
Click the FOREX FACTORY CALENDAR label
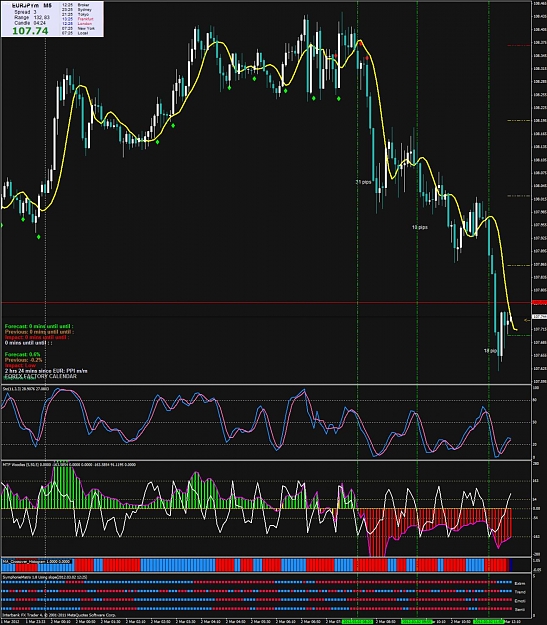pyautogui.click(x=41, y=376)
